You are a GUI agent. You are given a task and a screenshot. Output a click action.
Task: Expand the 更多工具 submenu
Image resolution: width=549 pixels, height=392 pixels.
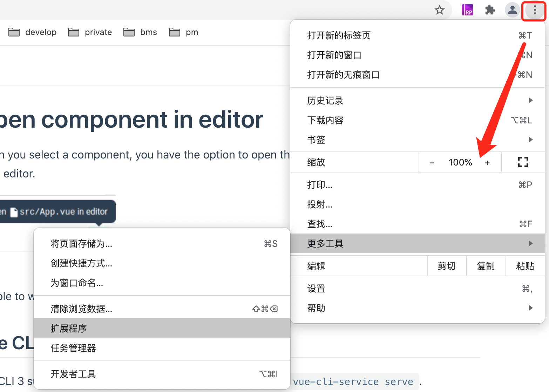[x=418, y=243]
